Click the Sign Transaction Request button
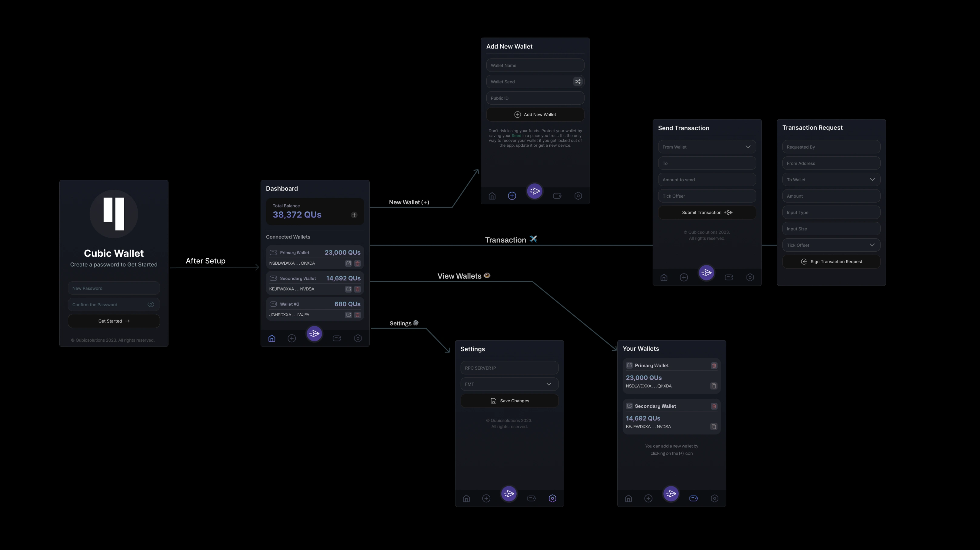The height and width of the screenshot is (550, 980). point(831,261)
